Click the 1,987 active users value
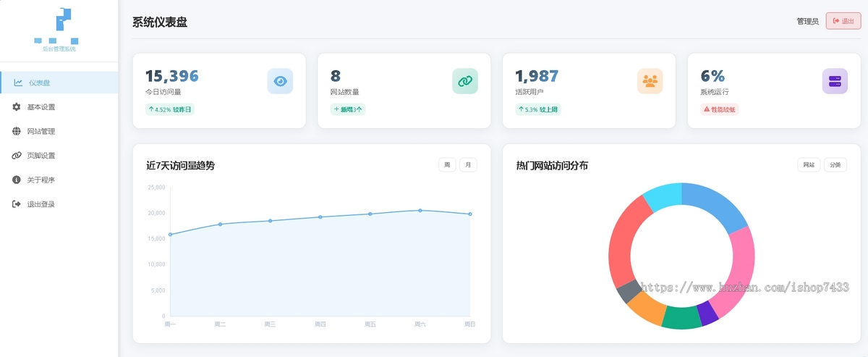Screen dimensions: 868x357 coord(537,76)
